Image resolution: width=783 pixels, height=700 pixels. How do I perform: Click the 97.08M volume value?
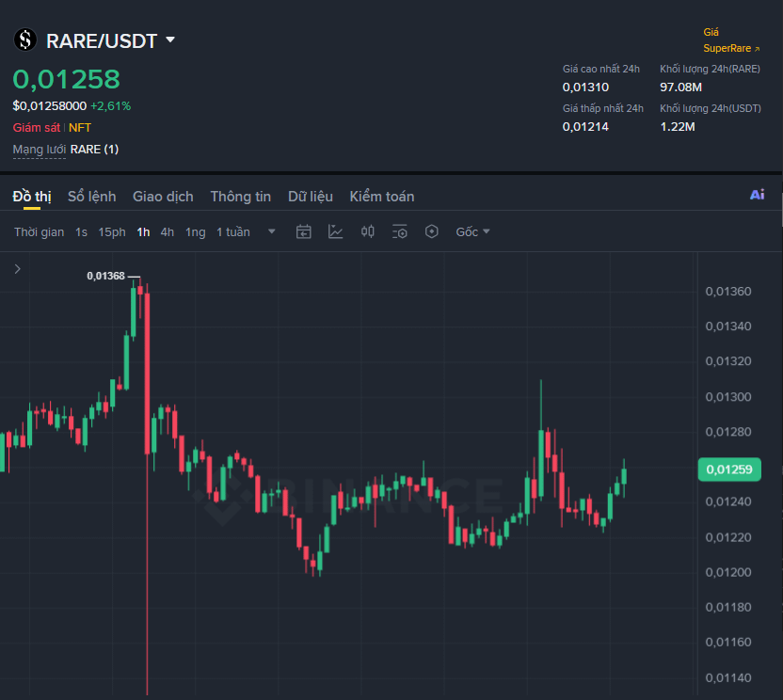(680, 87)
